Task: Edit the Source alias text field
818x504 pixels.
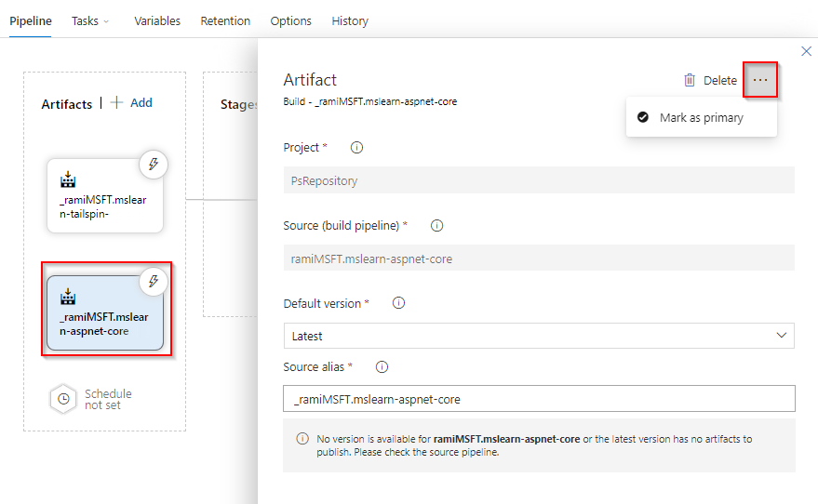Action: 538,399
